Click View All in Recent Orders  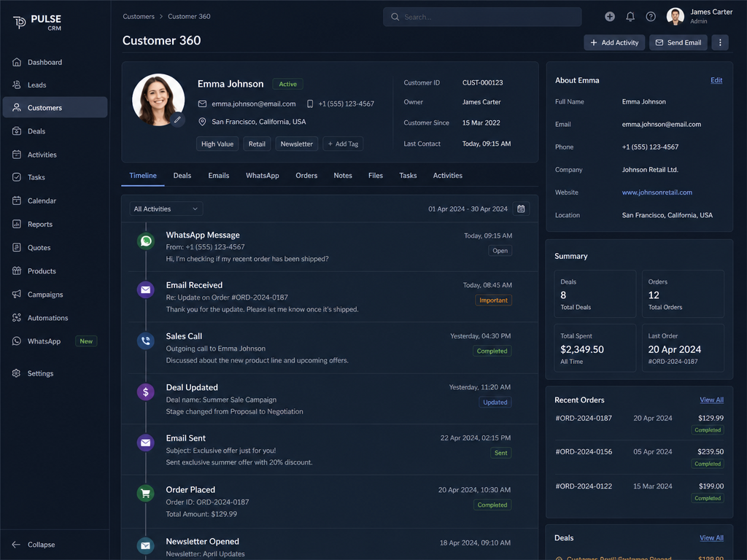[711, 400]
